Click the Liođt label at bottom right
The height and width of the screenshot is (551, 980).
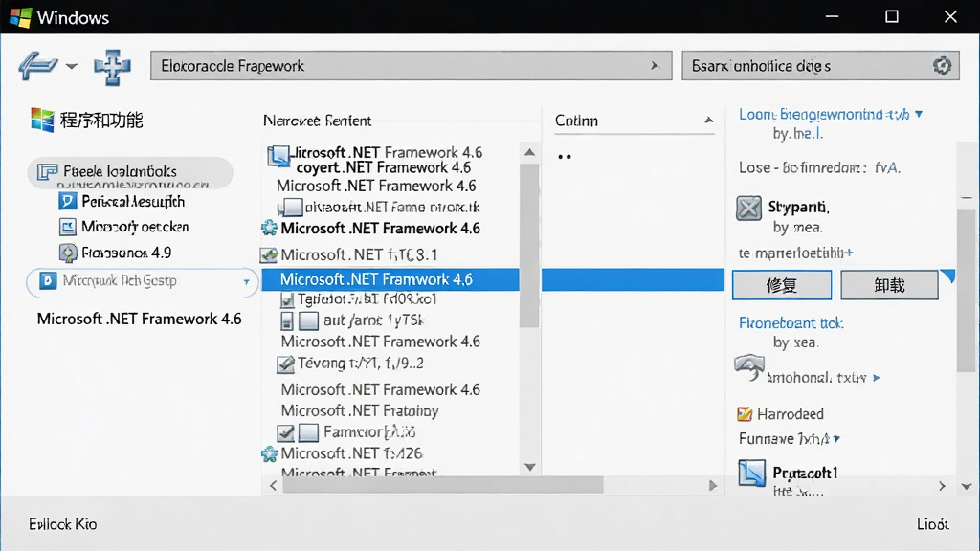click(x=932, y=524)
